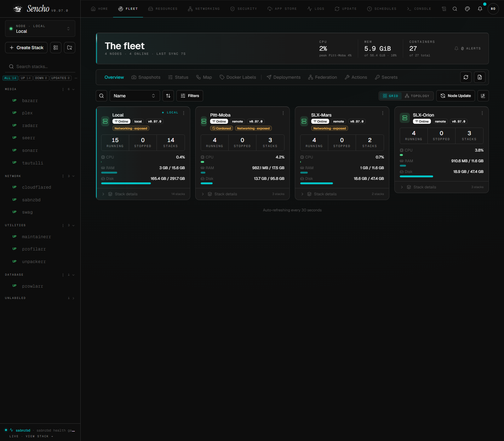504x441 pixels.
Task: Switch to the Federation tab
Action: click(323, 77)
